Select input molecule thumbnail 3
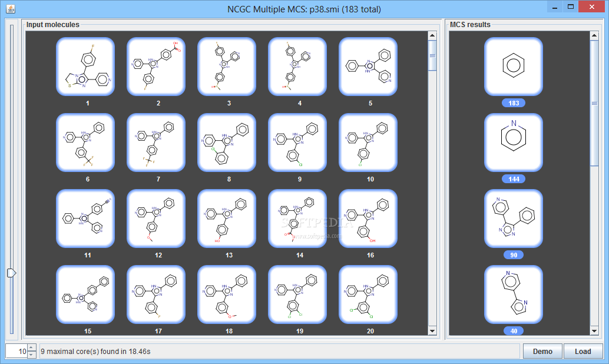The width and height of the screenshot is (609, 364). (x=227, y=67)
